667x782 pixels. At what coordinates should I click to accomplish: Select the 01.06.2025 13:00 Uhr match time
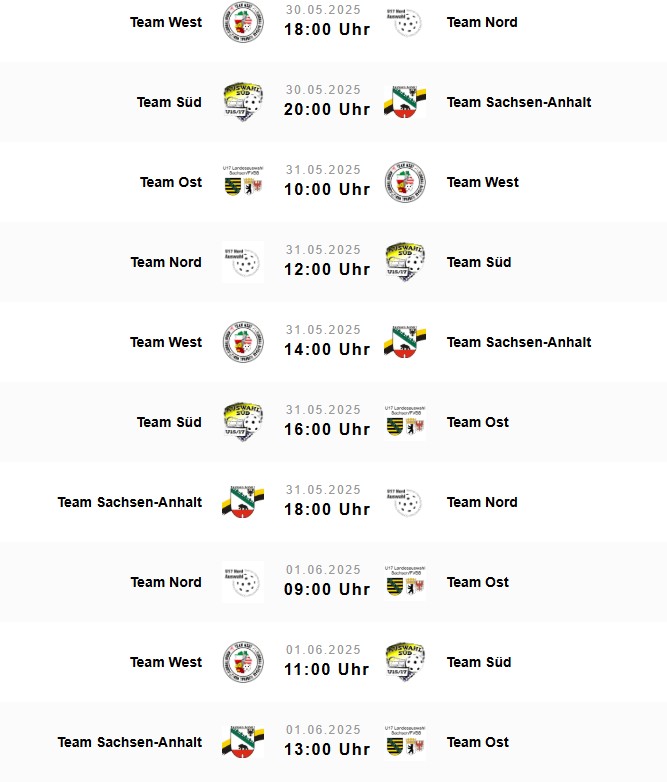327,741
